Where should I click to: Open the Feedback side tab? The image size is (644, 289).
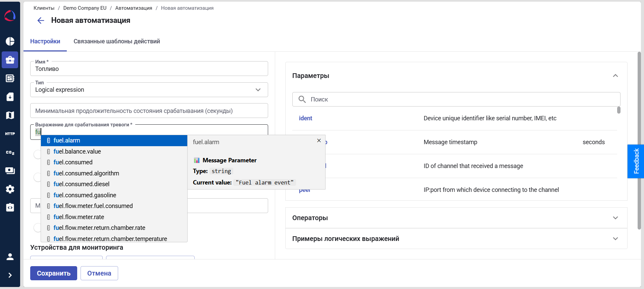(x=636, y=161)
